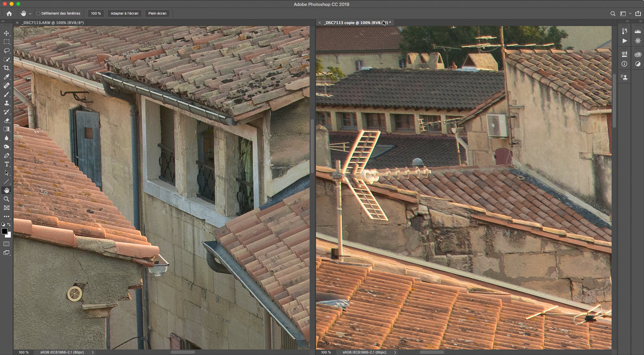Swap foreground and background colors

[9, 225]
